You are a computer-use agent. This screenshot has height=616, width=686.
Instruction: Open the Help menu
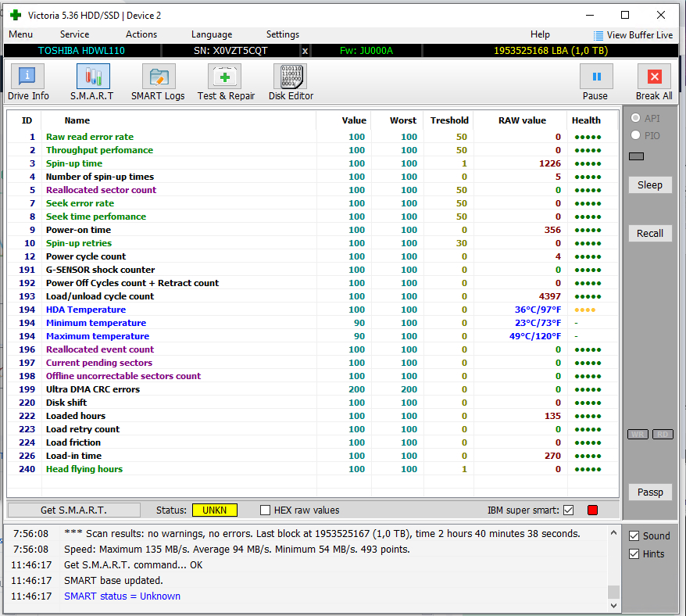pos(540,34)
